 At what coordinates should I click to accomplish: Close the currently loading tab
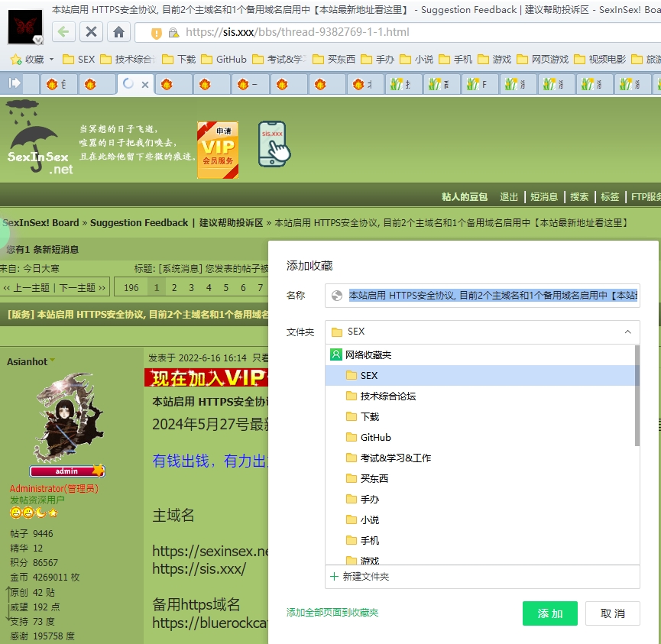145,85
